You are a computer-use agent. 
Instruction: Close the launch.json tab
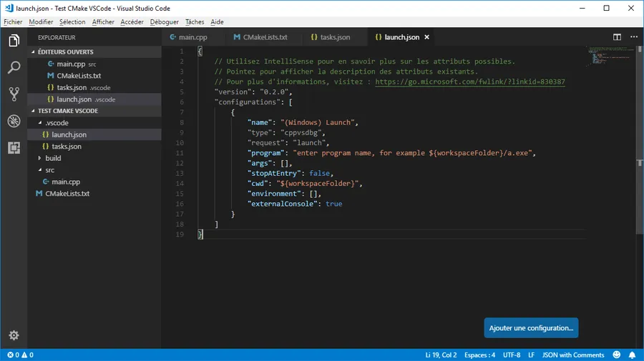[426, 37]
